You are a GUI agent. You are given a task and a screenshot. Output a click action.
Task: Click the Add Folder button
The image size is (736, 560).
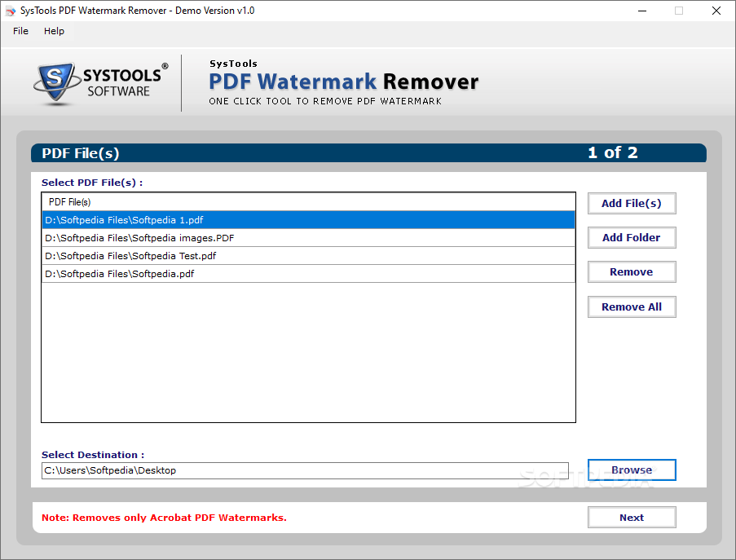[x=632, y=237]
